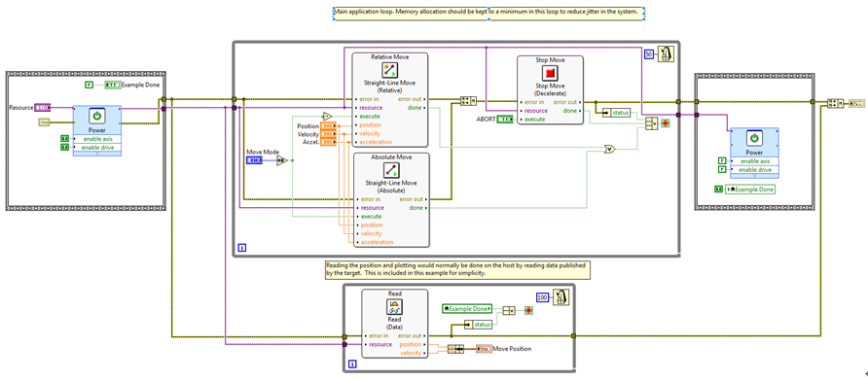
Task: Click the Example Done local variable in read loop
Action: click(x=467, y=308)
